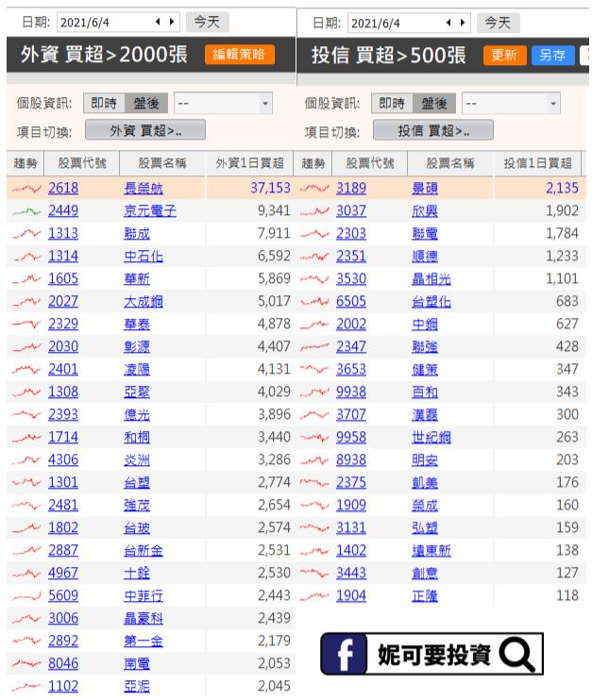Select 即時 toggle in left panel

pos(104,104)
